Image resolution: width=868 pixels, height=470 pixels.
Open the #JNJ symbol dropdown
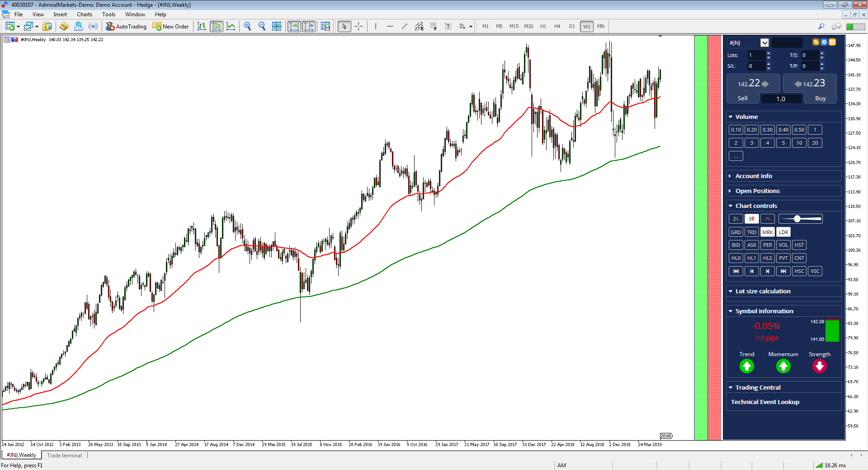pos(764,42)
